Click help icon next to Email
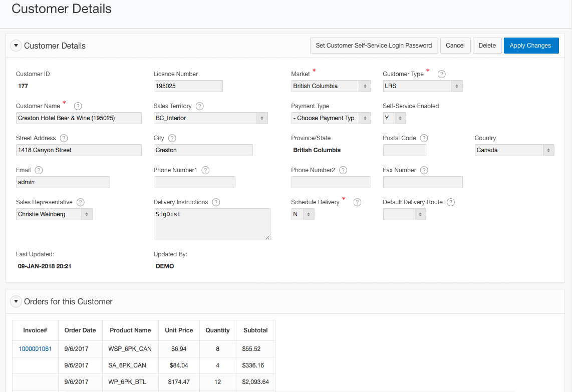Screen dimensions: 572x392 point(39,170)
